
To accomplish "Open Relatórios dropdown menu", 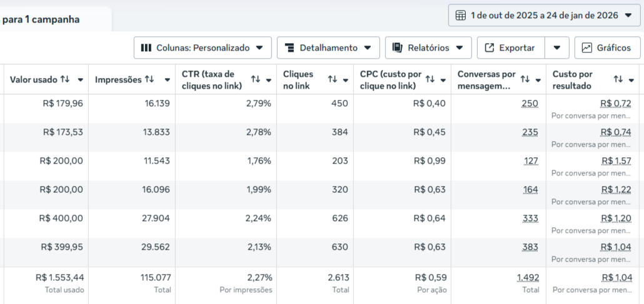I will 428,48.
